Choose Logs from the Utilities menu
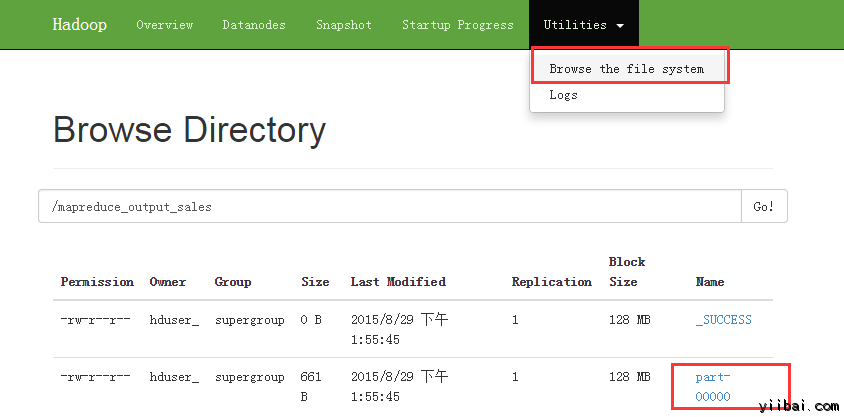 pyautogui.click(x=563, y=95)
